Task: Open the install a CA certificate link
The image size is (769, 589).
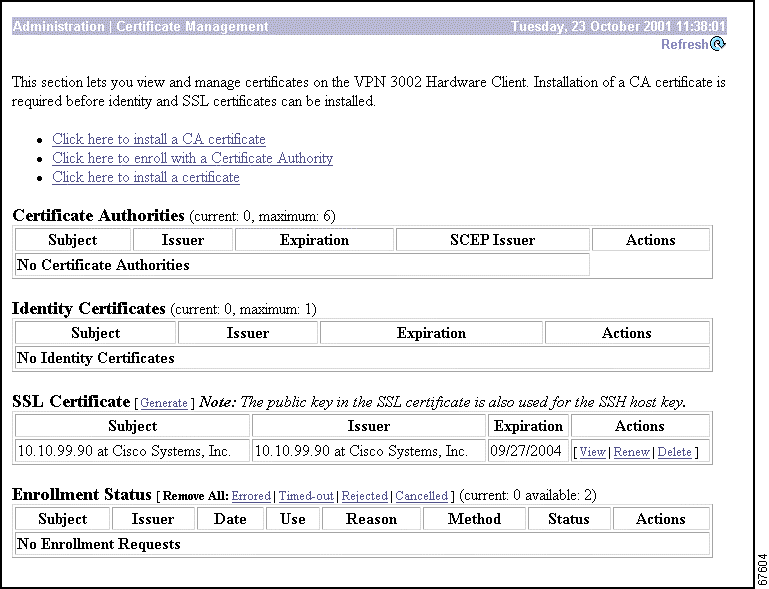Action: coord(159,140)
